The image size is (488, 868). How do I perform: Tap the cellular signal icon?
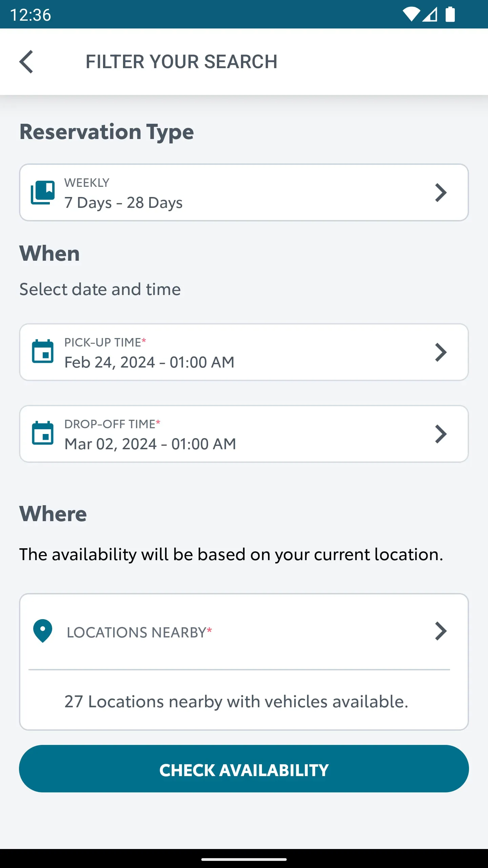[430, 15]
